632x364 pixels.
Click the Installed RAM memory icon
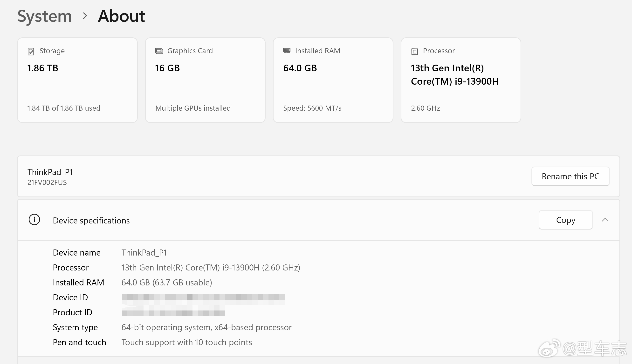287,51
